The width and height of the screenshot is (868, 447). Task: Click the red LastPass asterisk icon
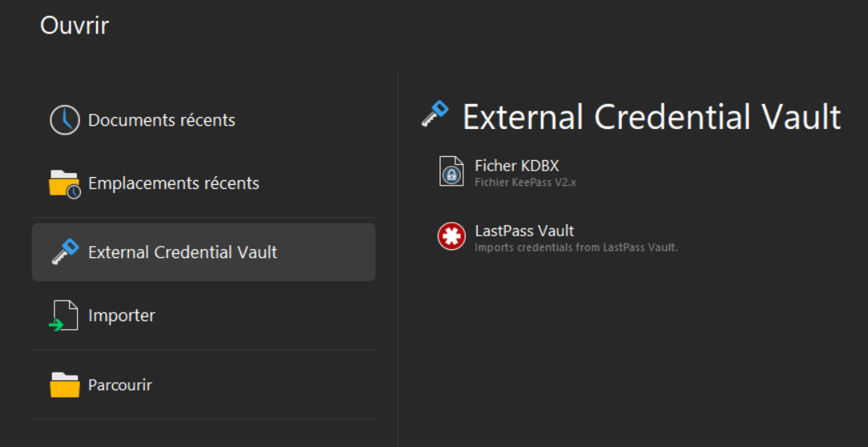451,237
